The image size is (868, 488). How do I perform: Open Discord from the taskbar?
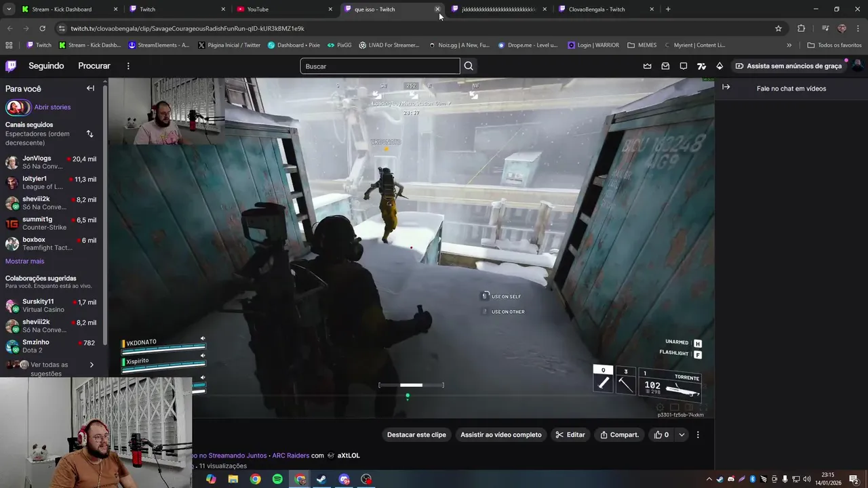[x=344, y=479]
